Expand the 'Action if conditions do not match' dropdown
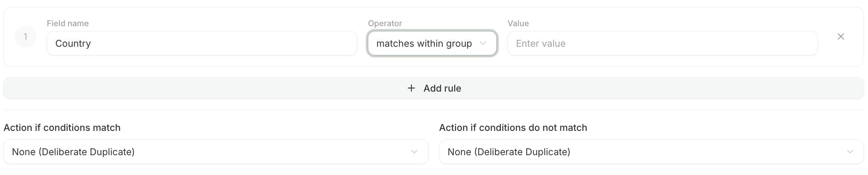This screenshot has width=868, height=175. pos(651,152)
